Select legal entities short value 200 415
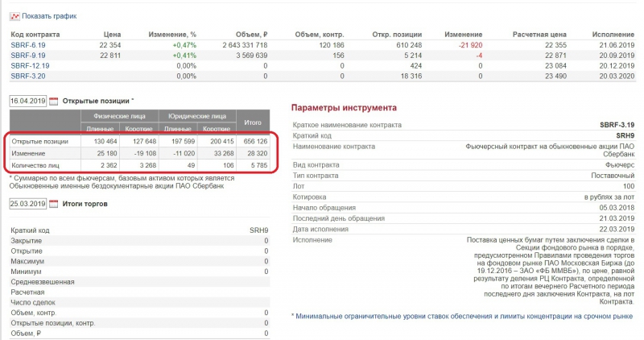Viewport: 644px width, 340px height. (x=222, y=142)
